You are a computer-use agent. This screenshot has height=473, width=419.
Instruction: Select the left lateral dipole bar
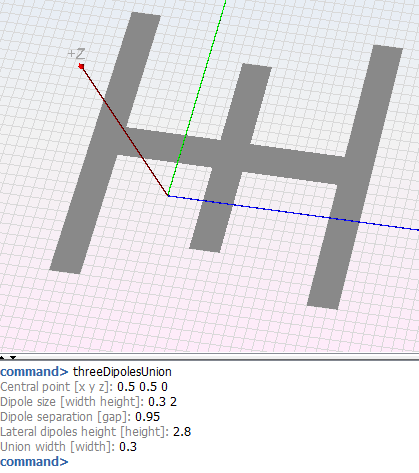105,143
